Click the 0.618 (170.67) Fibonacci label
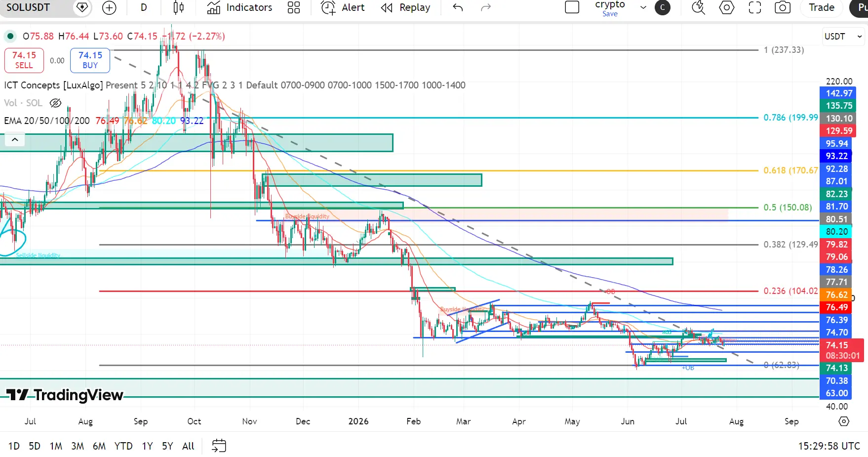This screenshot has width=868, height=457. (x=790, y=170)
